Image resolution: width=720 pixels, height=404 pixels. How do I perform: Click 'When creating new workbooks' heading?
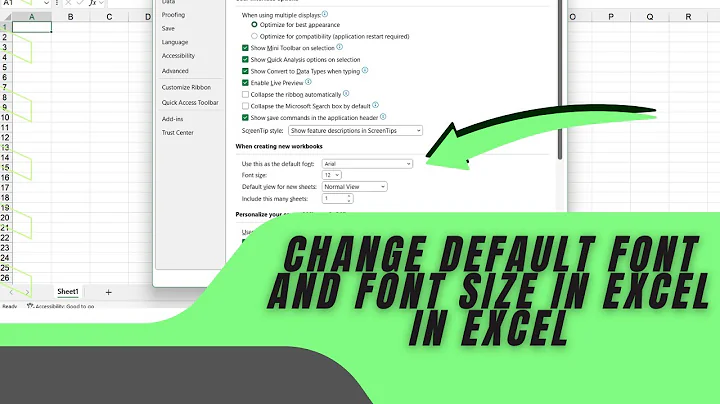point(279,146)
